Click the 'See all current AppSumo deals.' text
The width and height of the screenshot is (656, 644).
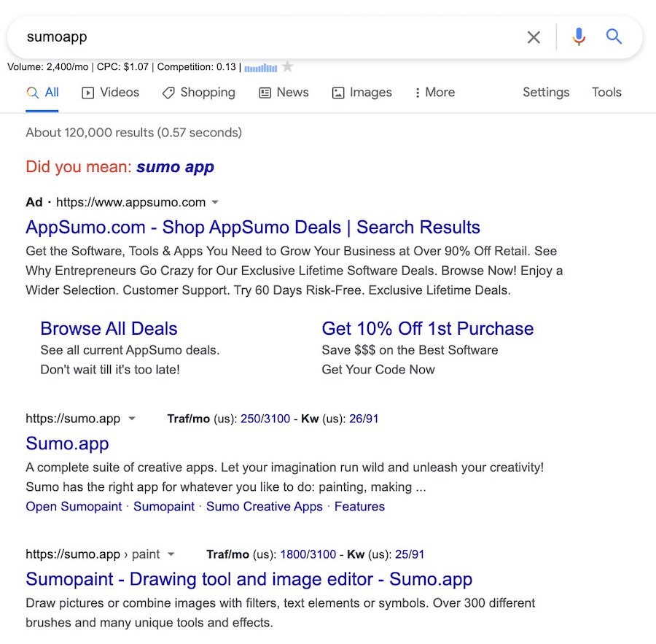coord(130,350)
